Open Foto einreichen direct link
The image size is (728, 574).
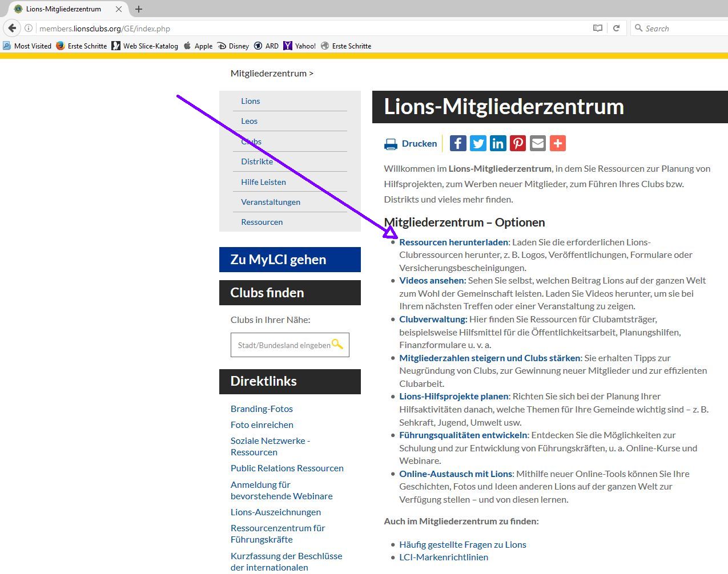click(x=262, y=425)
